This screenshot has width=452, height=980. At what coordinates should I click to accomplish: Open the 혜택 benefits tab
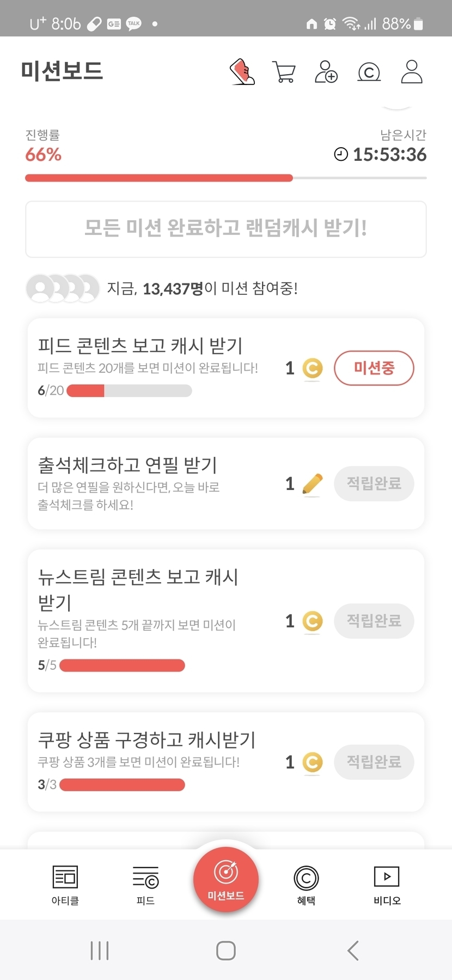(306, 885)
